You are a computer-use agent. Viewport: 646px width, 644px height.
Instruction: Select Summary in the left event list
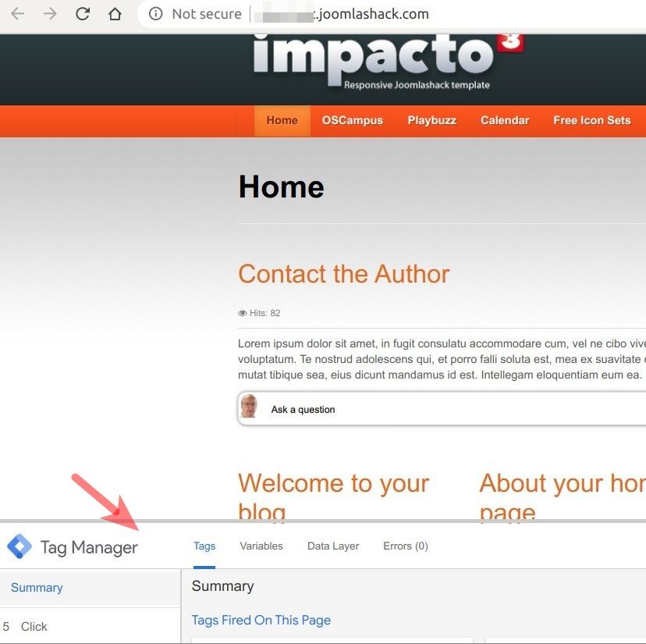(x=37, y=588)
